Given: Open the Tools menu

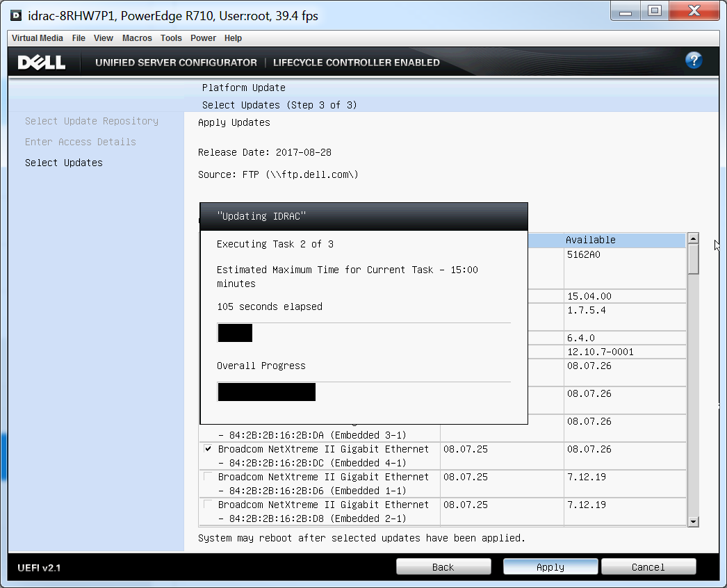Looking at the screenshot, I should pos(171,38).
